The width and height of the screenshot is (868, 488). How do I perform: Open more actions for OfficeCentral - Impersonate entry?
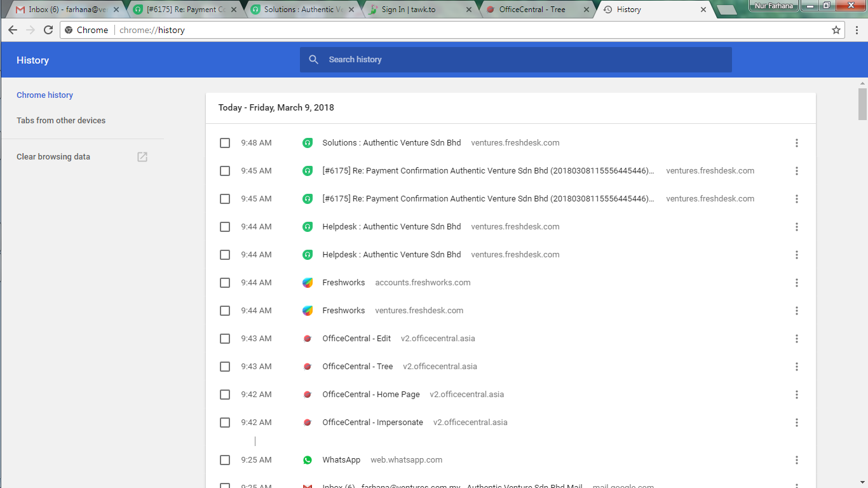tap(797, 423)
